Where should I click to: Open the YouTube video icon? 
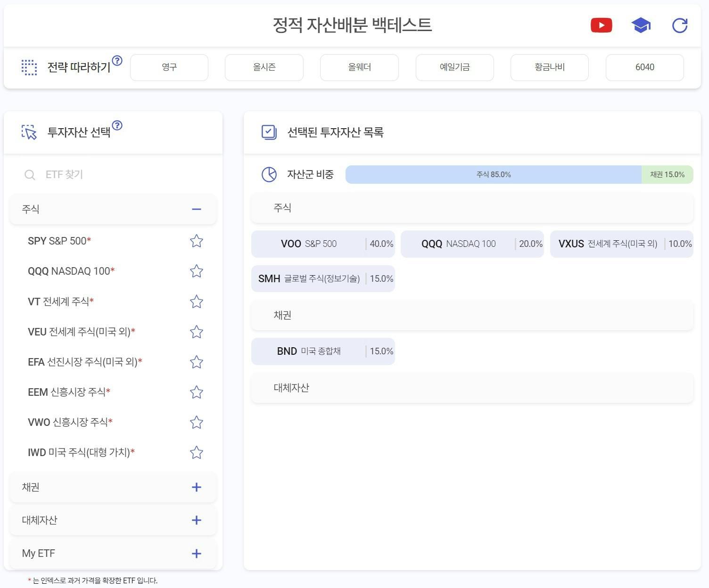(x=601, y=25)
